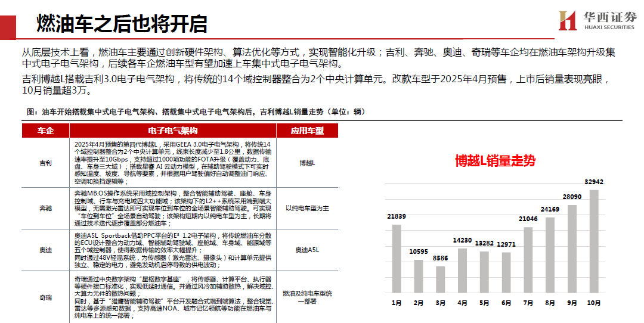Click the 华西证券 company name text
Viewport: 644px width, 323px height.
coord(610,17)
